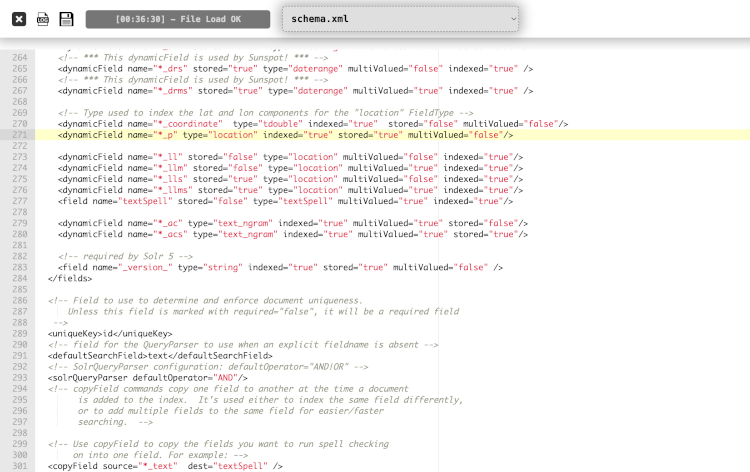Click the File Load OK status bar
The image size is (750, 472).
pos(178,19)
